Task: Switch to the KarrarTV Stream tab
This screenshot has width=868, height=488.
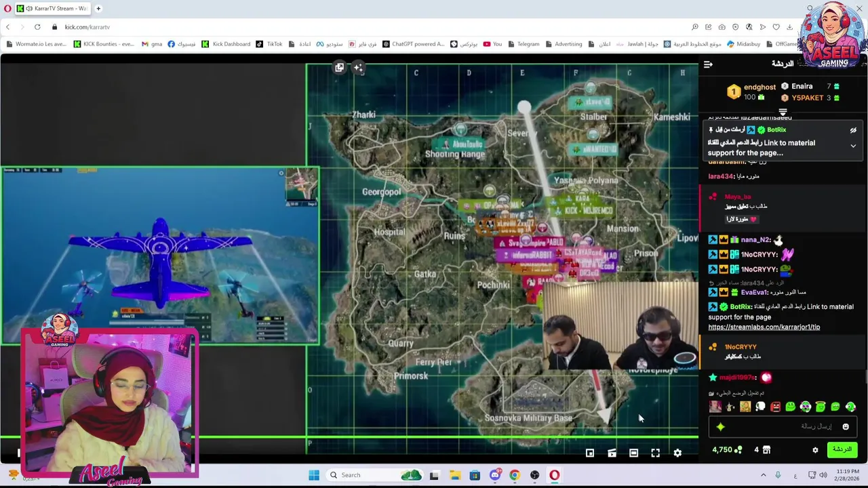Action: pyautogui.click(x=52, y=9)
